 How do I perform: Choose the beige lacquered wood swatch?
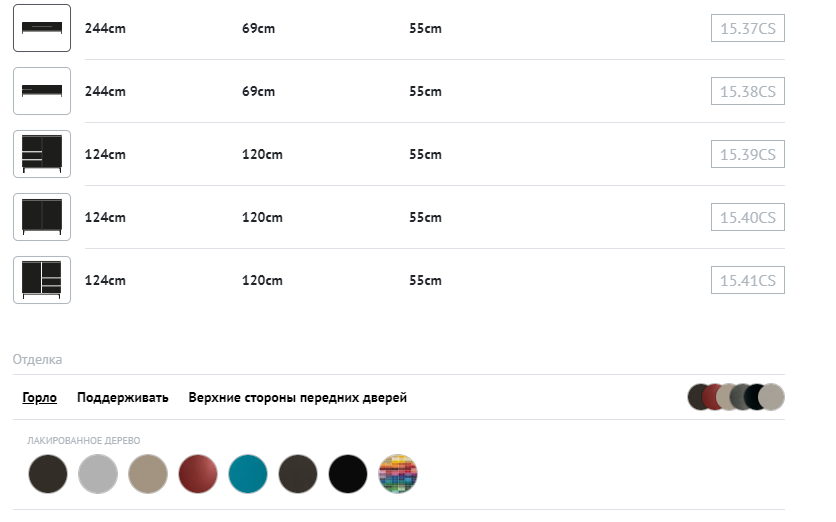tap(148, 473)
